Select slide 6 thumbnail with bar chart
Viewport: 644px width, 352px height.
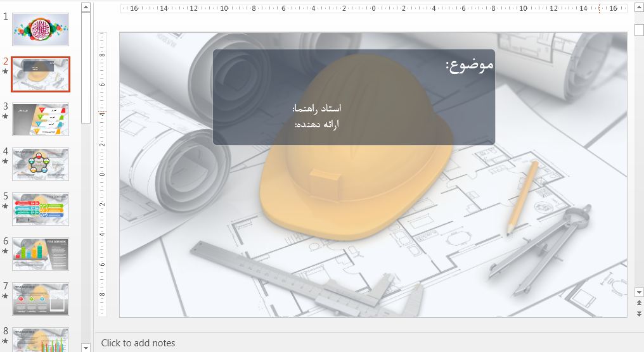(x=41, y=254)
